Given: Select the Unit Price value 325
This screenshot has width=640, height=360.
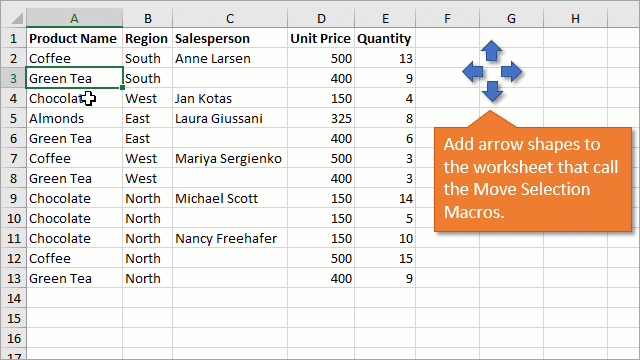Looking at the screenshot, I should pos(321,118).
